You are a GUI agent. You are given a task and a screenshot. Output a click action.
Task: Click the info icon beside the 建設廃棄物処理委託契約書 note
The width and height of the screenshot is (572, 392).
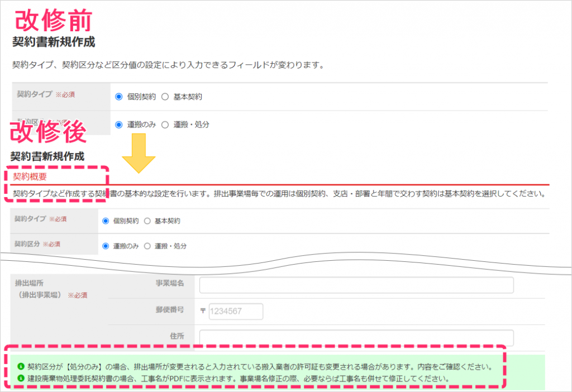pyautogui.click(x=22, y=378)
